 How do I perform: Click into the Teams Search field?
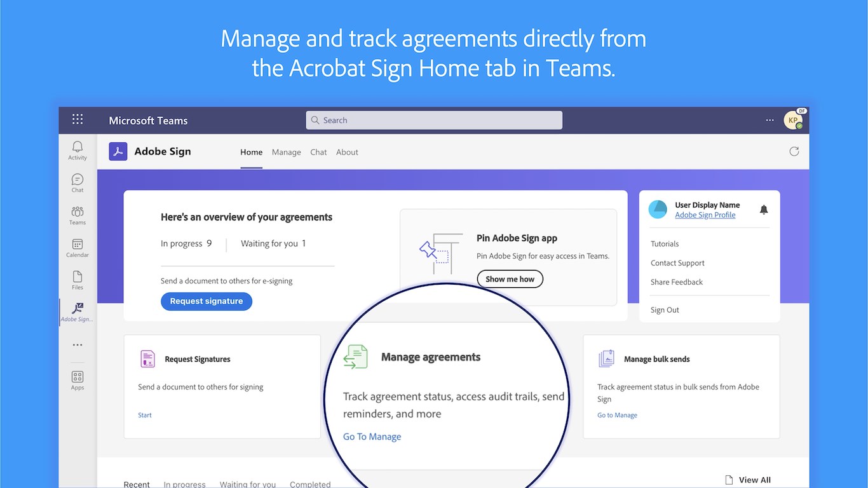click(x=434, y=120)
